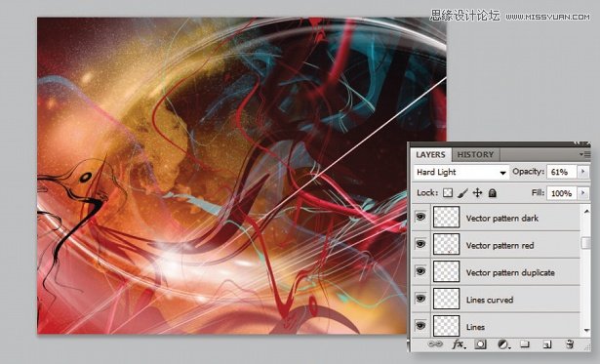
Task: Click the Opacity label
Action: (x=528, y=172)
